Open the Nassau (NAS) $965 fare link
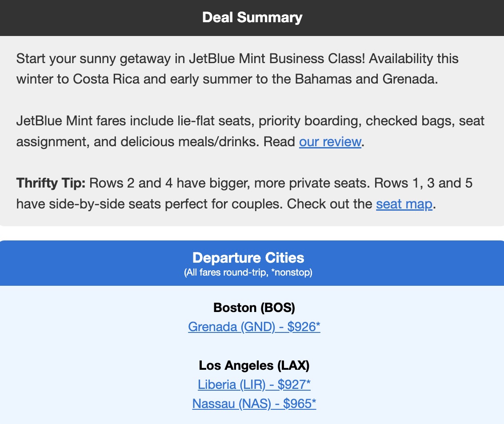The height and width of the screenshot is (424, 504). [254, 404]
